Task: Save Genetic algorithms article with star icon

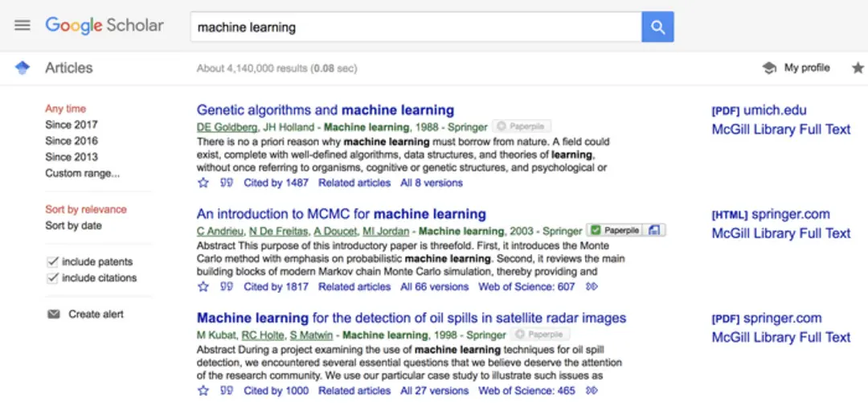Action: point(203,183)
